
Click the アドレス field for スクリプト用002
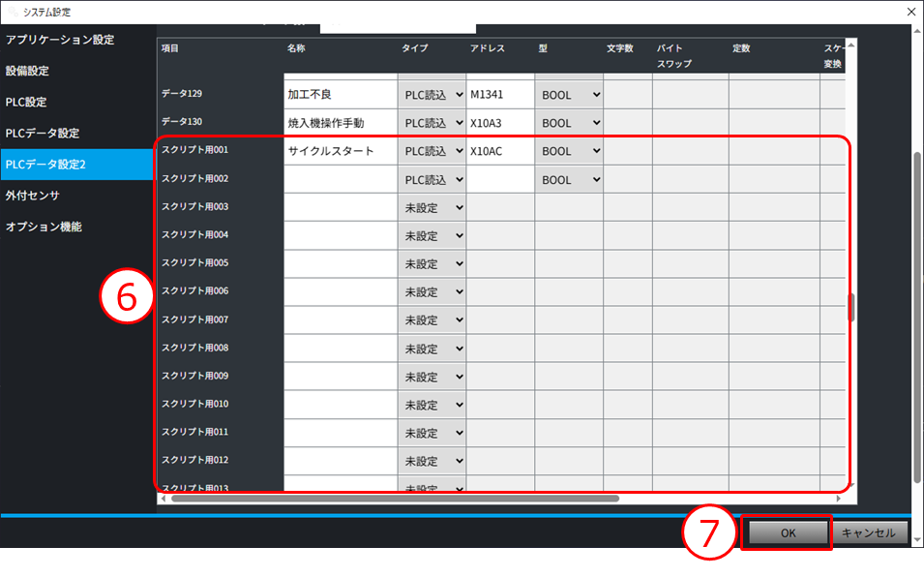click(500, 179)
